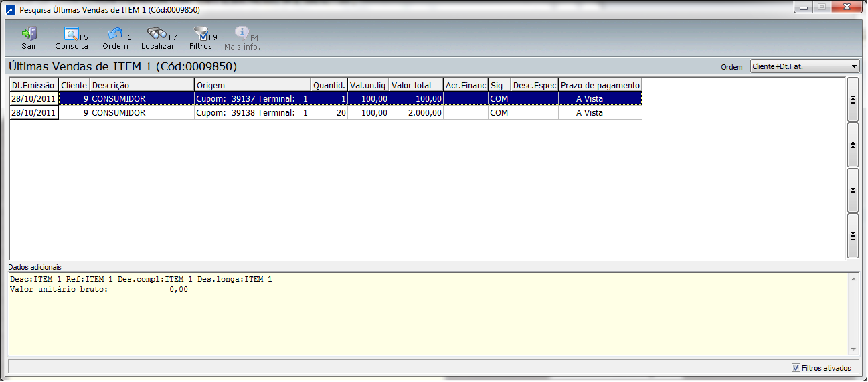Click the window title bar app icon

[x=10, y=10]
